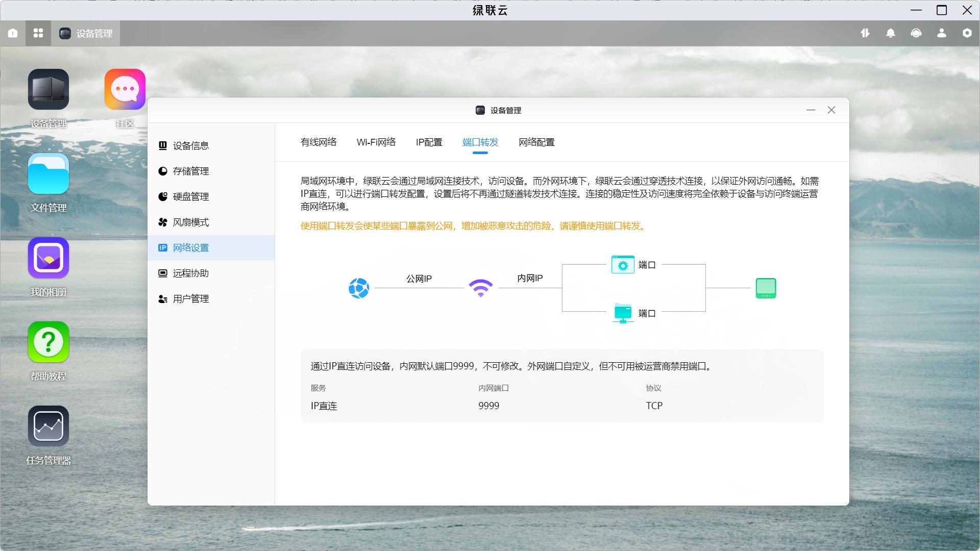Open the IP配置 tab

click(429, 142)
